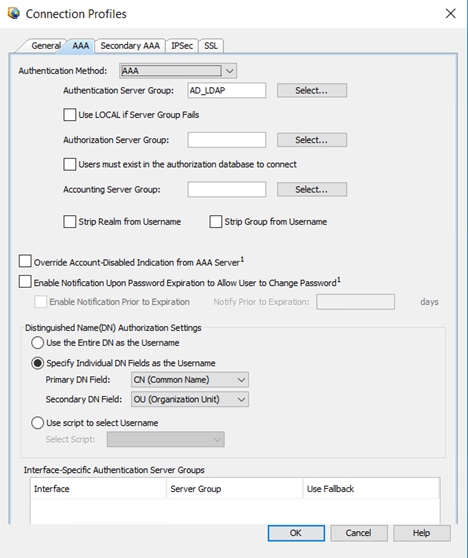Viewport: 468px width, 558px height.
Task: Go to the IPSec tab
Action: point(182,46)
